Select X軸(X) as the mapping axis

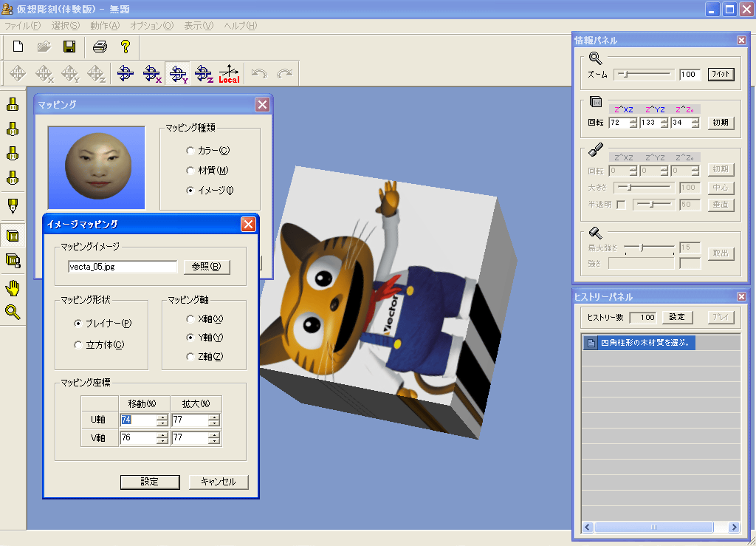[x=190, y=319]
